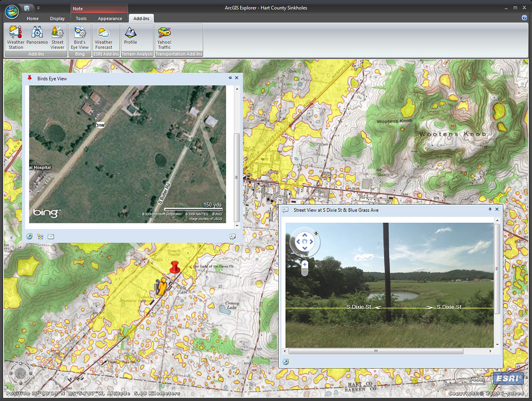The image size is (532, 401).
Task: Zoom out with the Street View minus button
Action: (305, 272)
